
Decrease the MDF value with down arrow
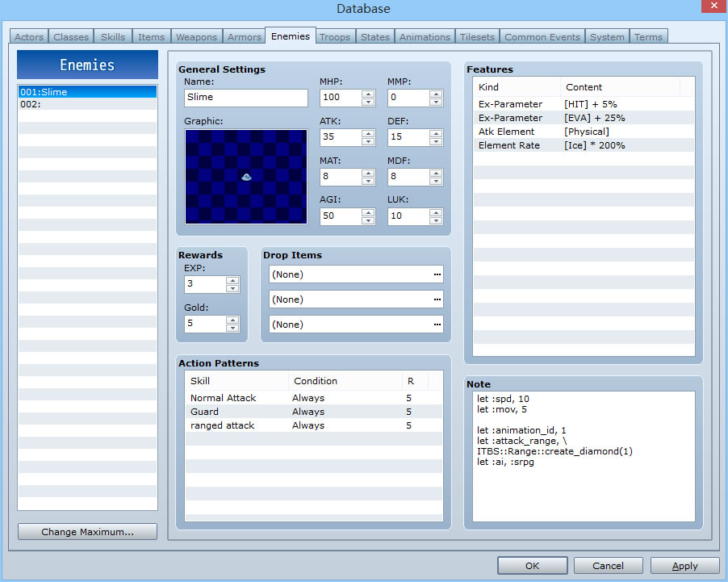436,181
